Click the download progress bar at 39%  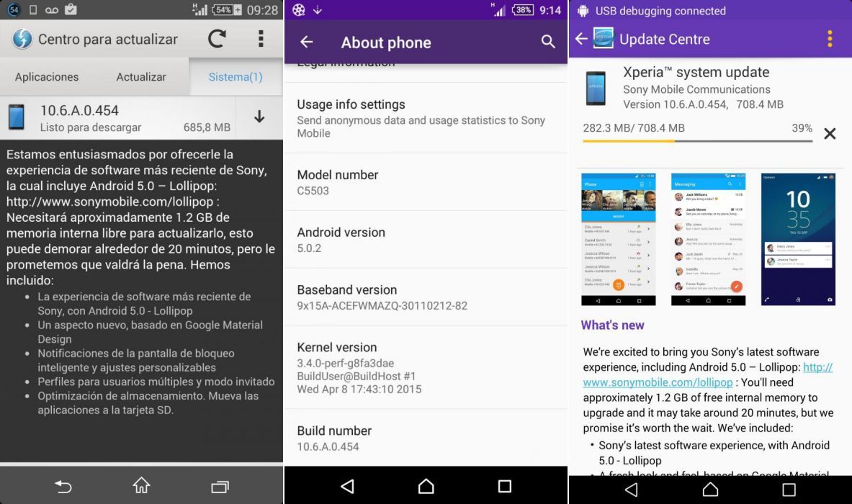pos(697,141)
